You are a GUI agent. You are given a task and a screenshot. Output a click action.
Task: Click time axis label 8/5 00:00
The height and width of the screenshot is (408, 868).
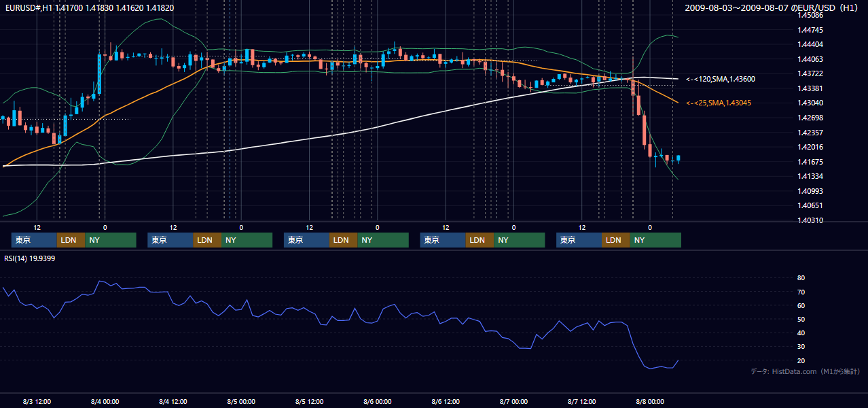[241, 401]
